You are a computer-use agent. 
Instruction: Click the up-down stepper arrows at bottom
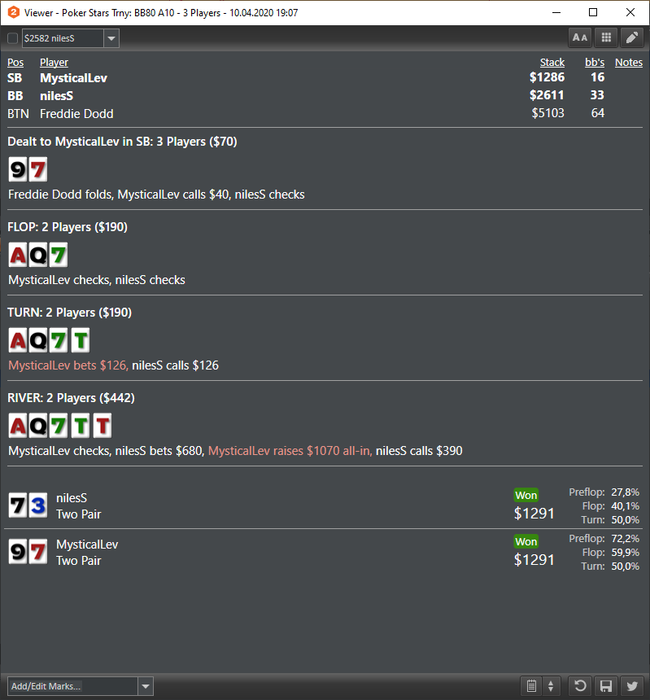click(x=551, y=686)
